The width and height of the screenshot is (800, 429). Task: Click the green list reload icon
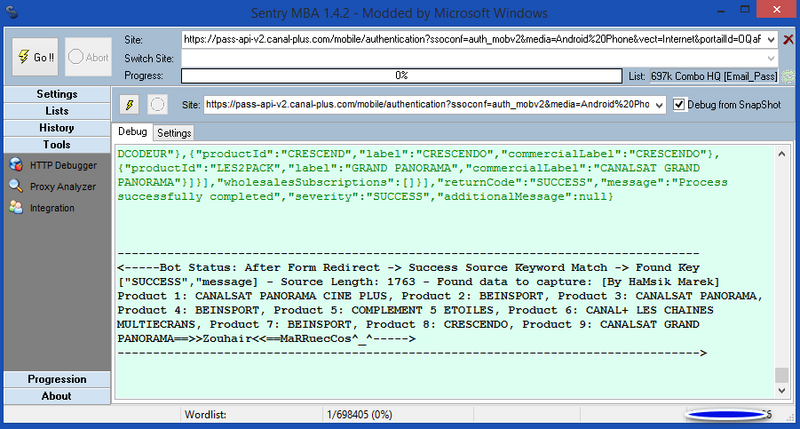[x=788, y=76]
